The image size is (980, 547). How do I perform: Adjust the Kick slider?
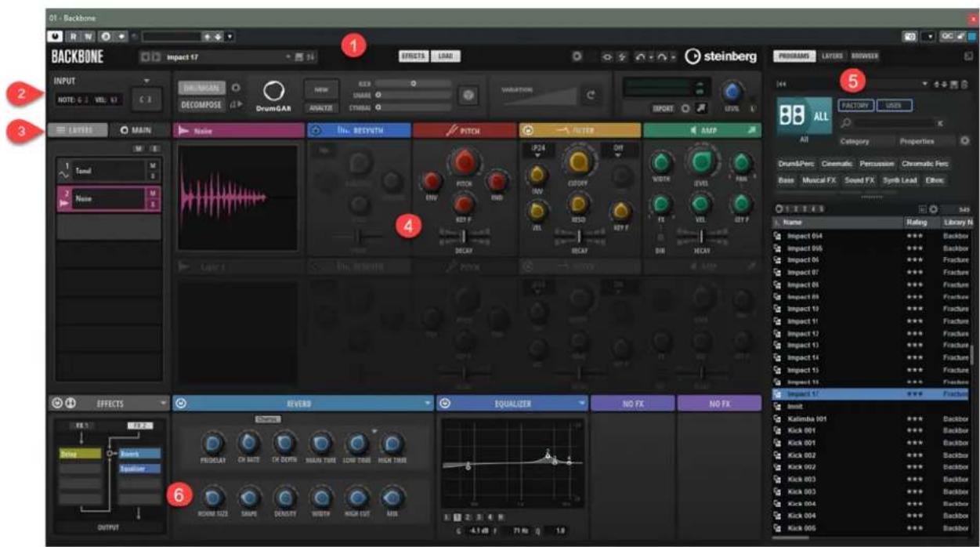[413, 83]
